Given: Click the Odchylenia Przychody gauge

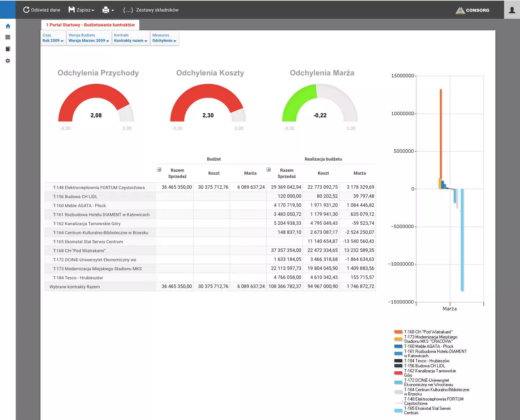Looking at the screenshot, I should click(x=96, y=103).
